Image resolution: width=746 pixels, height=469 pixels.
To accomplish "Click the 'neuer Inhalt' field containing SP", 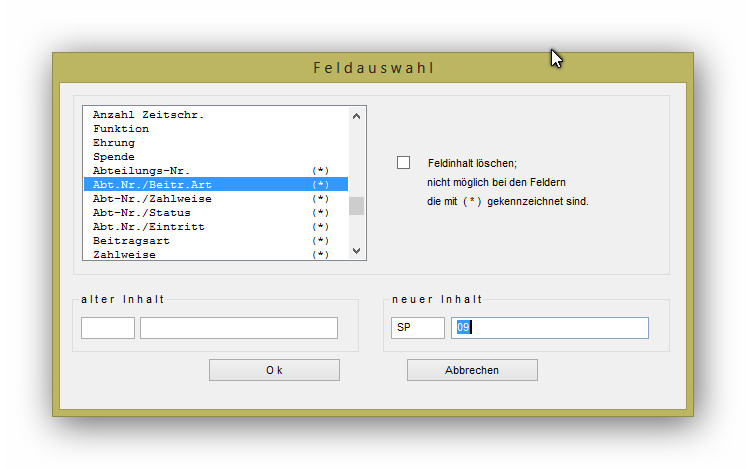I will pyautogui.click(x=417, y=328).
